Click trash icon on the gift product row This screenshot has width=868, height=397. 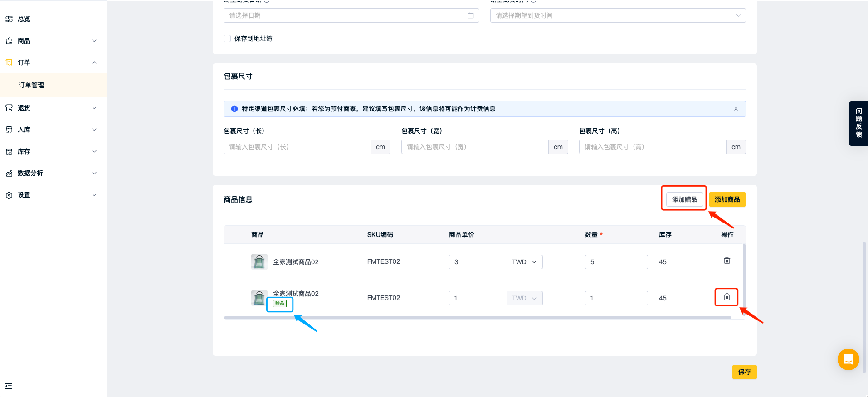727,297
